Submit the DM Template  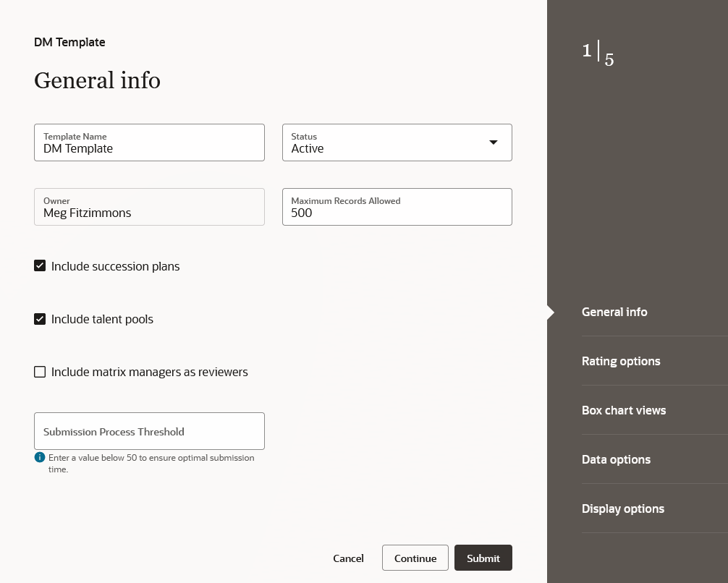(483, 558)
